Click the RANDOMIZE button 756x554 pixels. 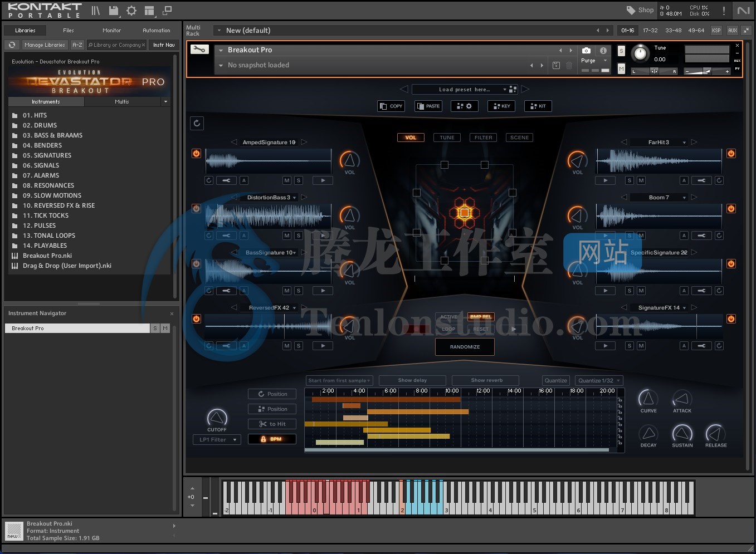[x=465, y=346]
